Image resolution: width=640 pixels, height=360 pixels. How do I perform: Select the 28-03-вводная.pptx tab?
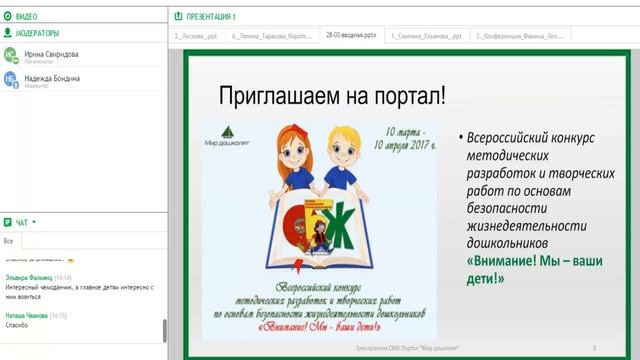pyautogui.click(x=351, y=35)
